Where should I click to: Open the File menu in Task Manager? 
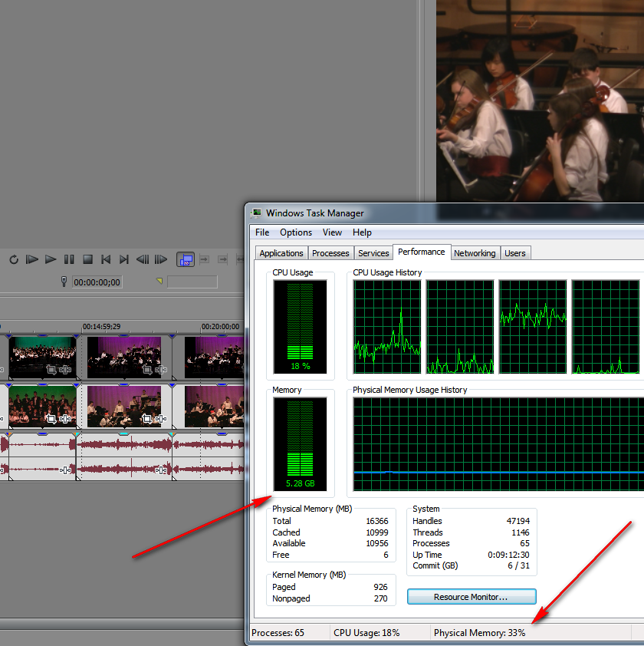coord(262,232)
